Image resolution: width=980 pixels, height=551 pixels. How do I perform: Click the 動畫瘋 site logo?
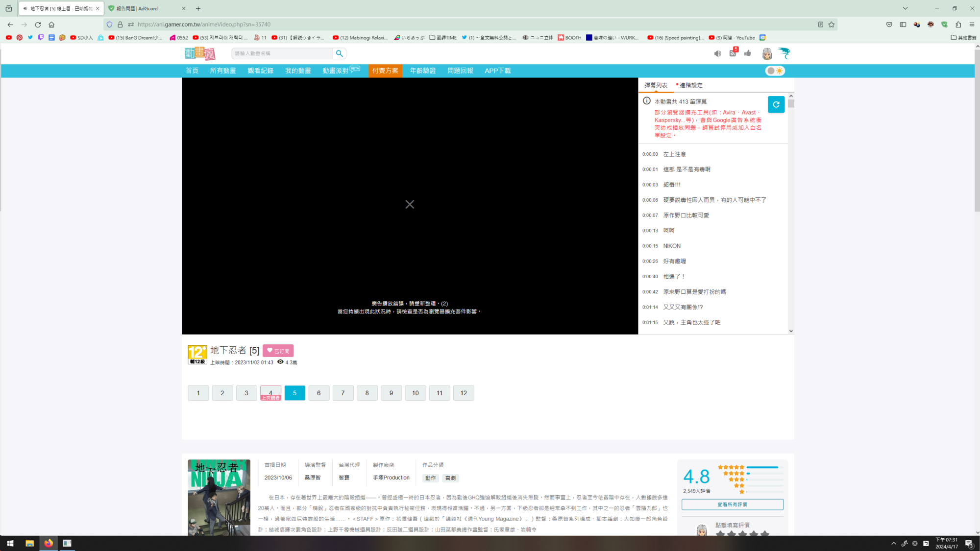200,53
